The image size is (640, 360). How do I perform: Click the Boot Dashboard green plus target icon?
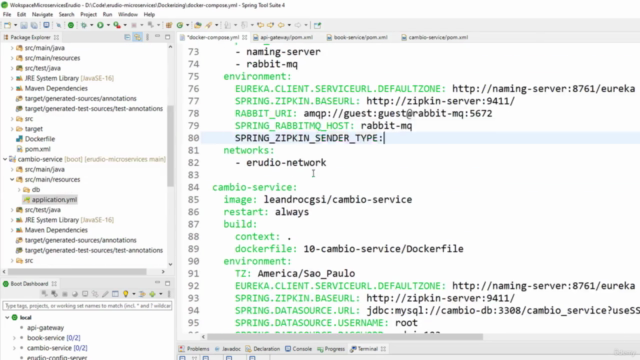pos(152,294)
